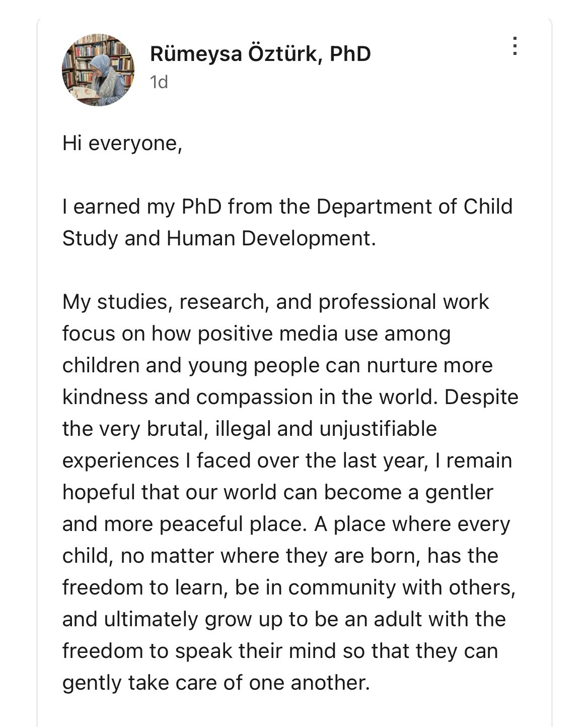Click the line "kindness and compassion in the world"
The image size is (588, 727).
click(290, 397)
